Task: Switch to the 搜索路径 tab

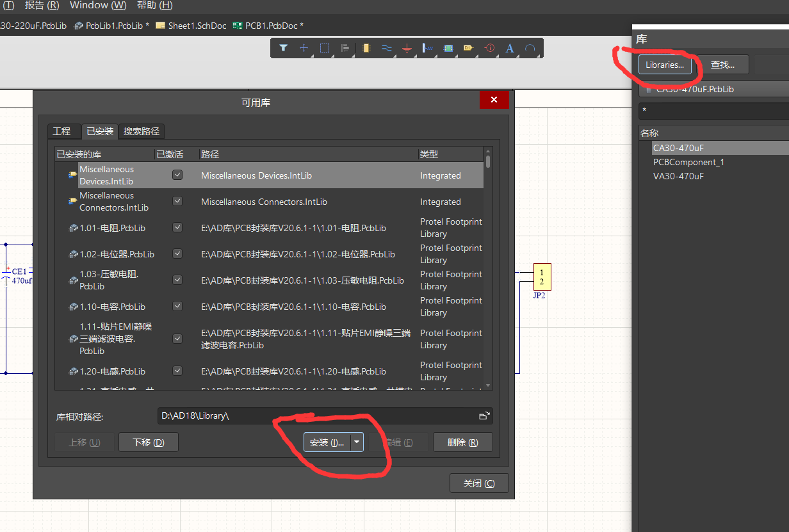Action: (142, 131)
